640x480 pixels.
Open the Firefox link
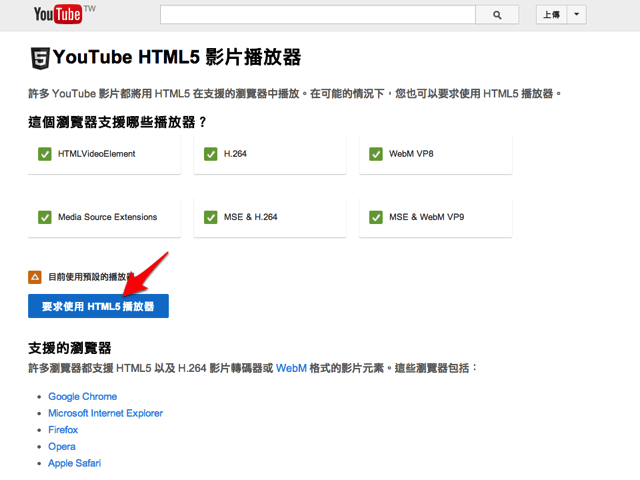[63, 430]
